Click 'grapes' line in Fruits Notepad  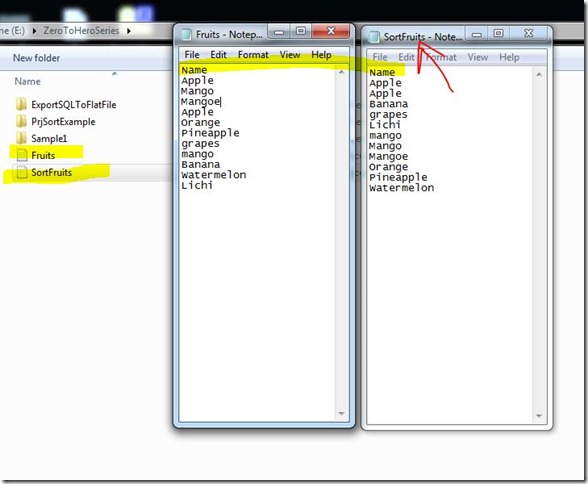click(200, 144)
